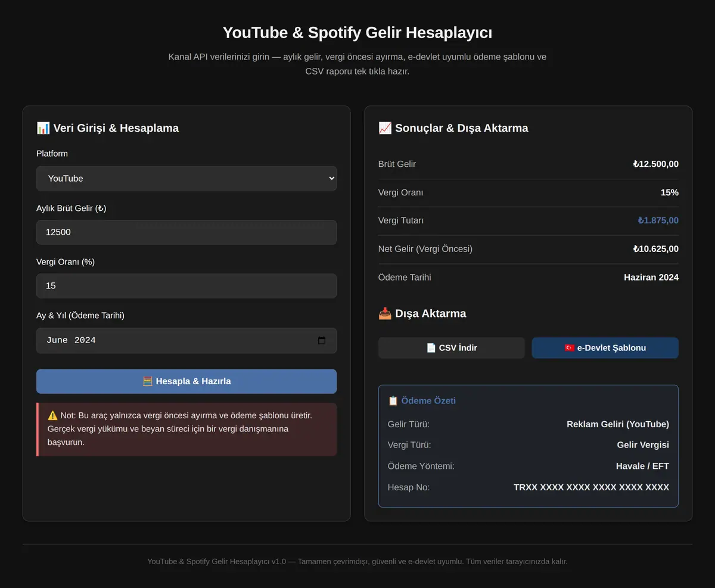Select the payment method Havale / EFT
Screen dimensions: 715x588
coord(642,466)
